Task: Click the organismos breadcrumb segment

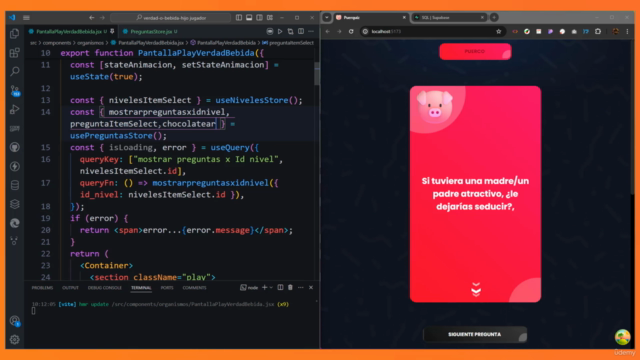Action: (90, 42)
